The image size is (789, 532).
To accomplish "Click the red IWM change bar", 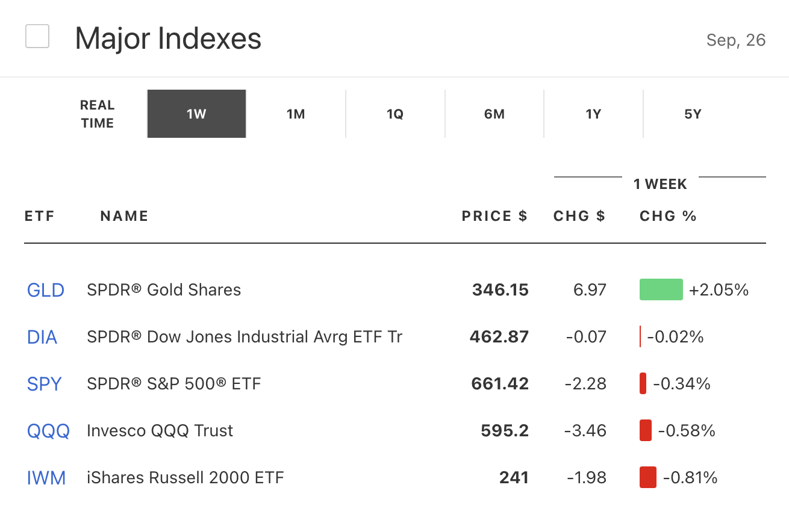I will point(647,477).
